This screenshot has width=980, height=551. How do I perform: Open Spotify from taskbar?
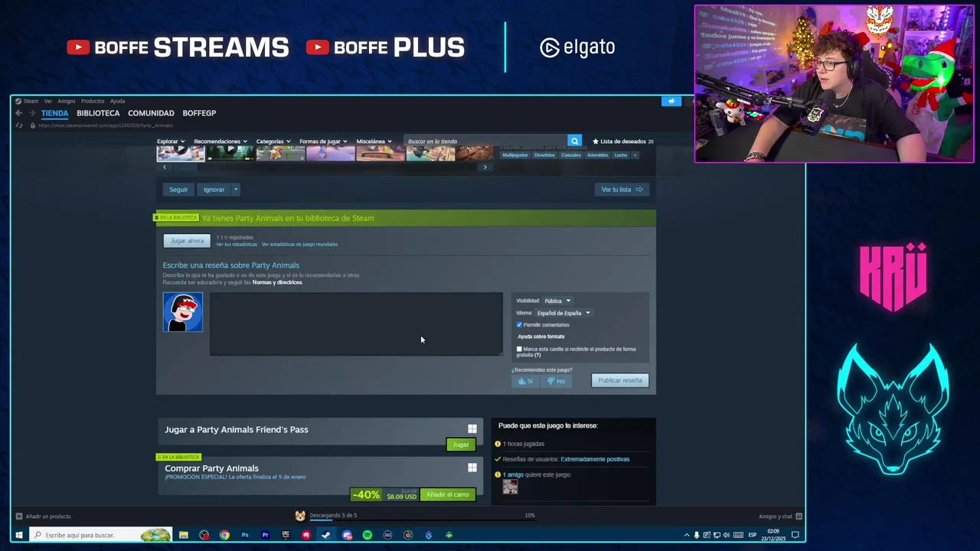367,535
